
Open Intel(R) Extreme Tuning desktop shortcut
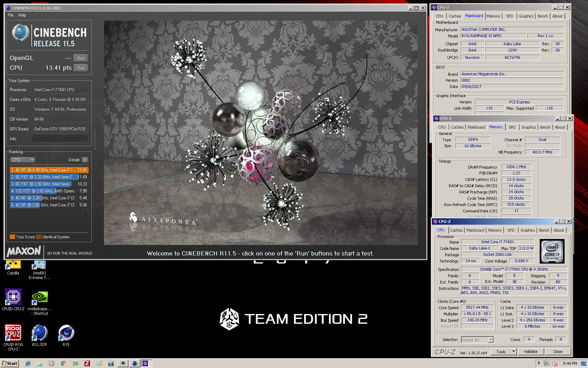click(x=39, y=270)
